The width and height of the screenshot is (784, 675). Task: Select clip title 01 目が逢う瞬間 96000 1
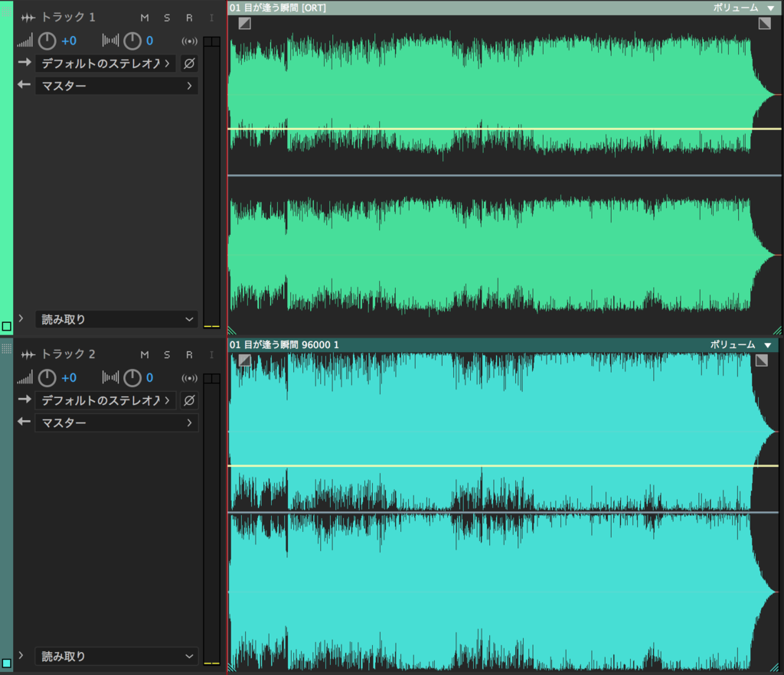[x=284, y=344]
